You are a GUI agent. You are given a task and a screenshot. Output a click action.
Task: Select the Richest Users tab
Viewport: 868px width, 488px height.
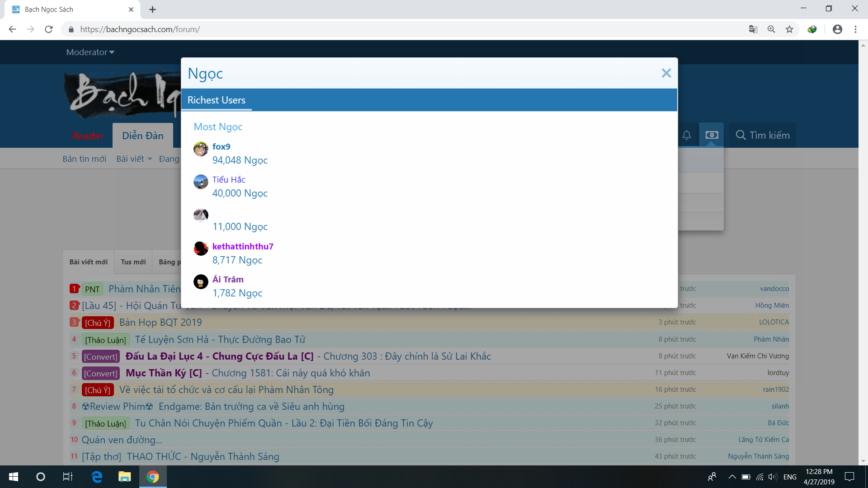pos(217,100)
